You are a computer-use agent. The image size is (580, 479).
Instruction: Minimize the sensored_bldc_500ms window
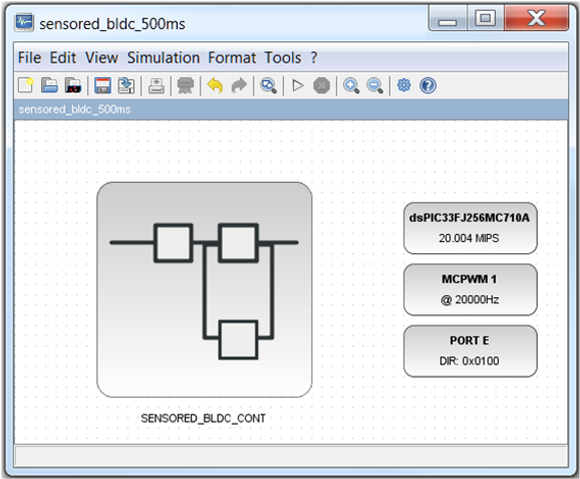[x=448, y=18]
